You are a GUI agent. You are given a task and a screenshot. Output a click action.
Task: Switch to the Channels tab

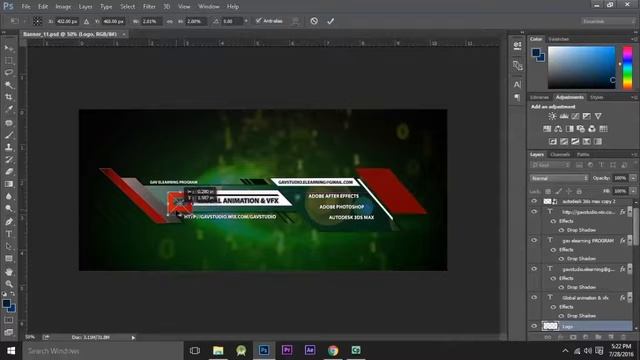[560, 154]
